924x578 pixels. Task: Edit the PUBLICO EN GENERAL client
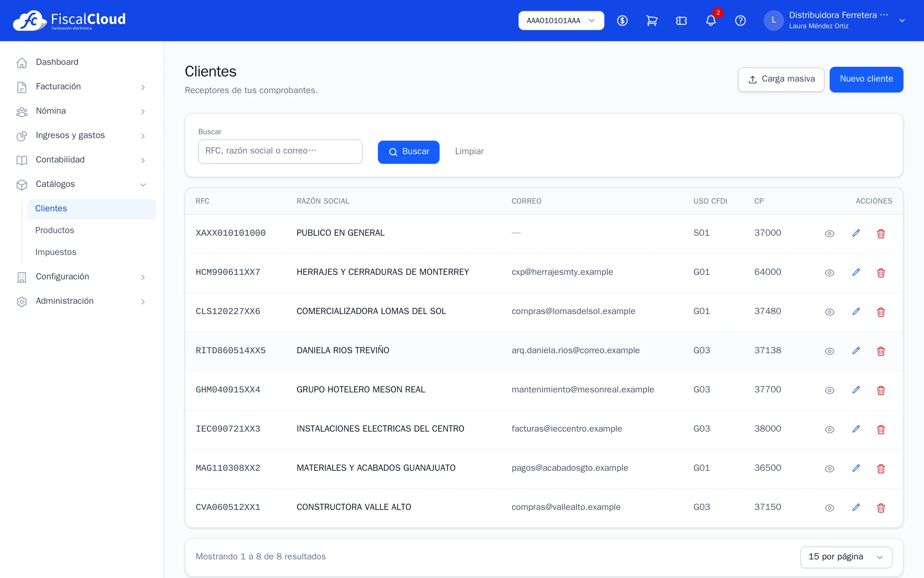[856, 233]
